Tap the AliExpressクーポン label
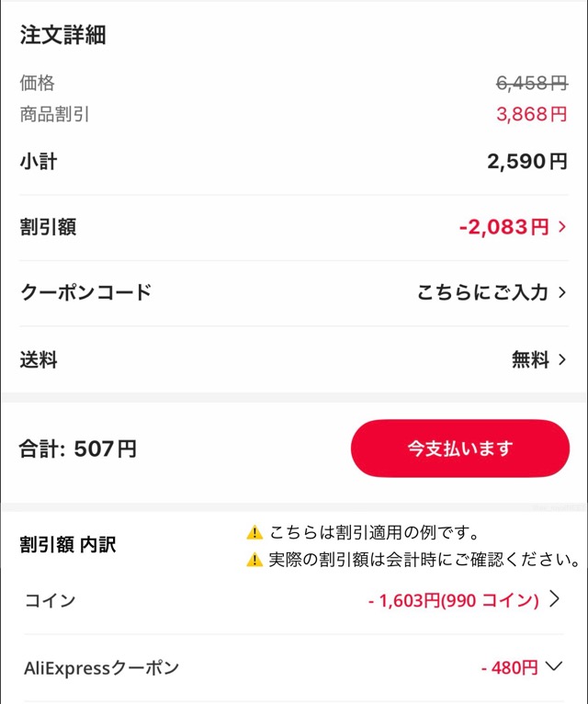The height and width of the screenshot is (704, 588). coord(101,668)
